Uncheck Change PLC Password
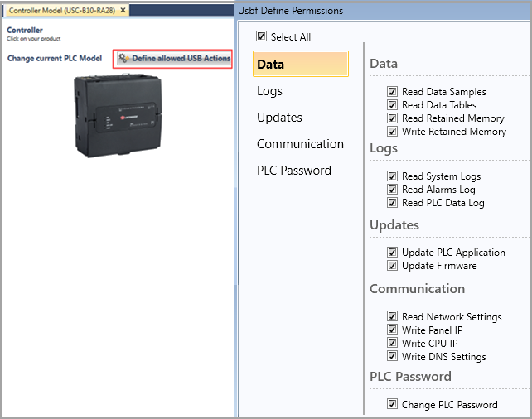The width and height of the screenshot is (532, 419). (x=392, y=405)
